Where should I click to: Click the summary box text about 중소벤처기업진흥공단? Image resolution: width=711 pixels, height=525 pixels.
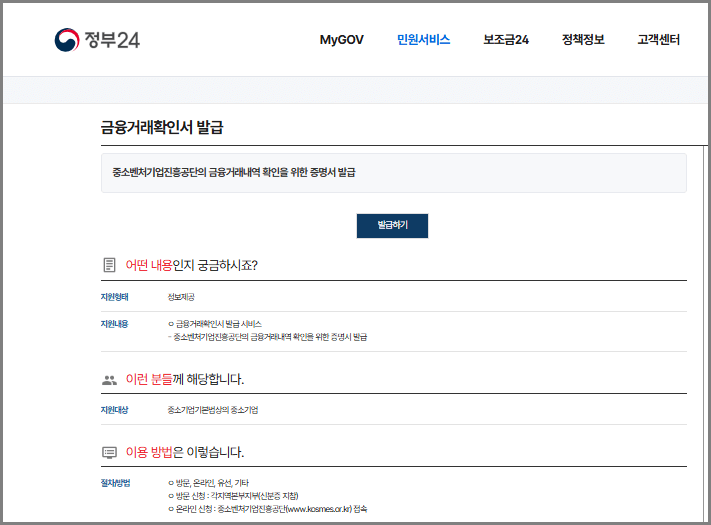(234, 172)
